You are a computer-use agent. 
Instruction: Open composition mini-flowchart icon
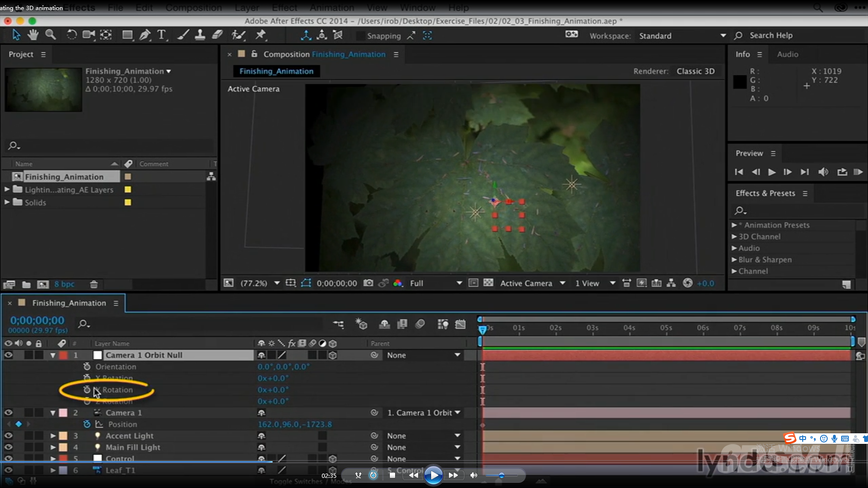coord(338,324)
